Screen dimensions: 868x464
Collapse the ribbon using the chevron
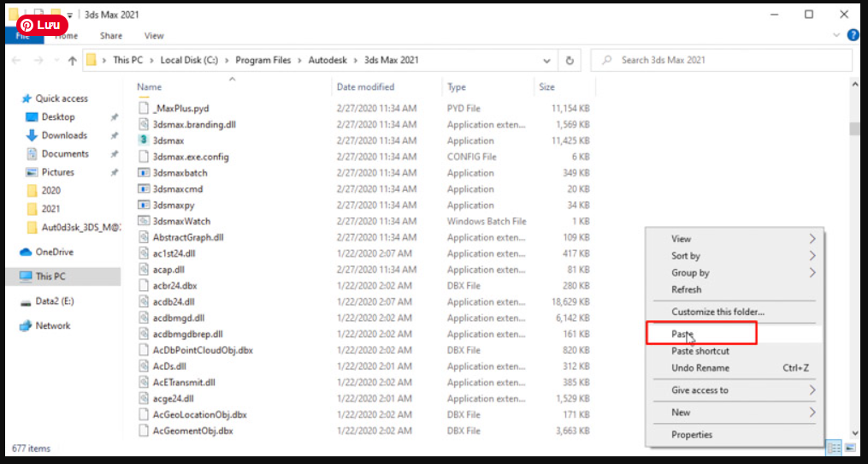[x=836, y=36]
